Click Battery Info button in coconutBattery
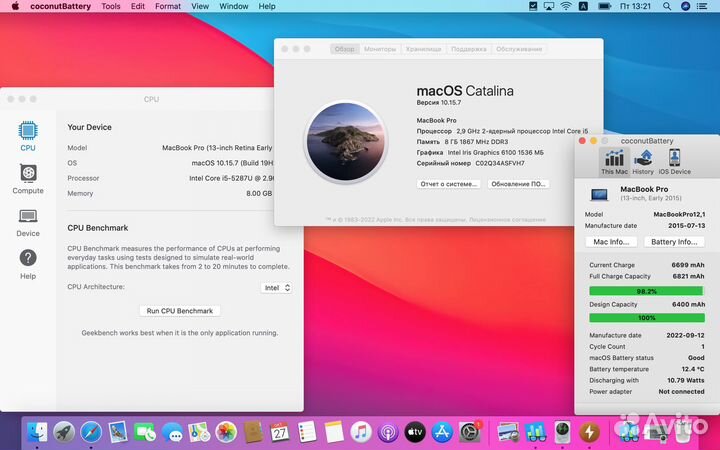 pos(674,242)
